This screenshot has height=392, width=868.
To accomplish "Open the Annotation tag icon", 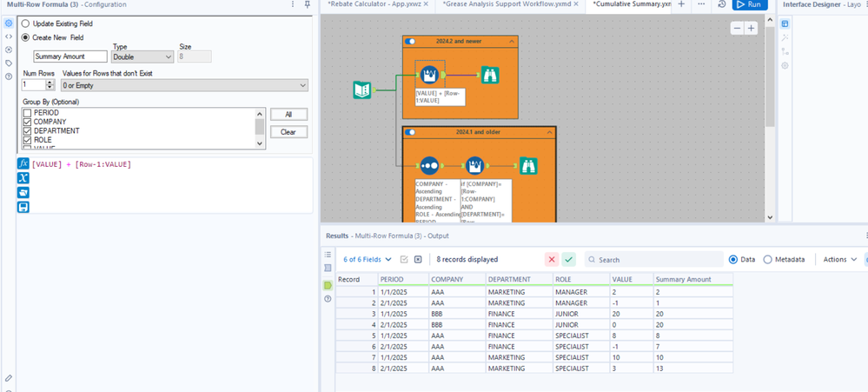I will tap(9, 63).
